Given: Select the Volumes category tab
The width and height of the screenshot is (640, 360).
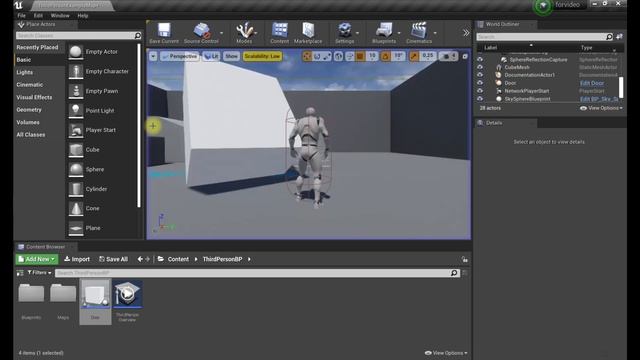Looking at the screenshot, I should click(x=28, y=122).
